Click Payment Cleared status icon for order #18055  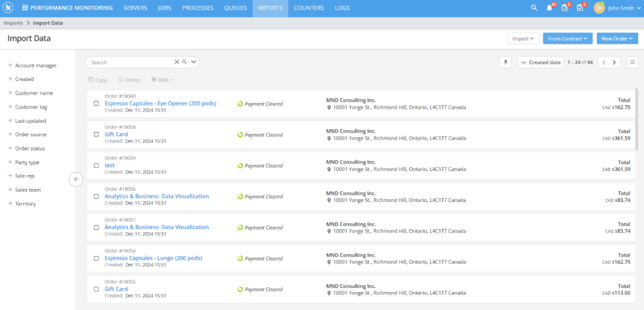[240, 289]
